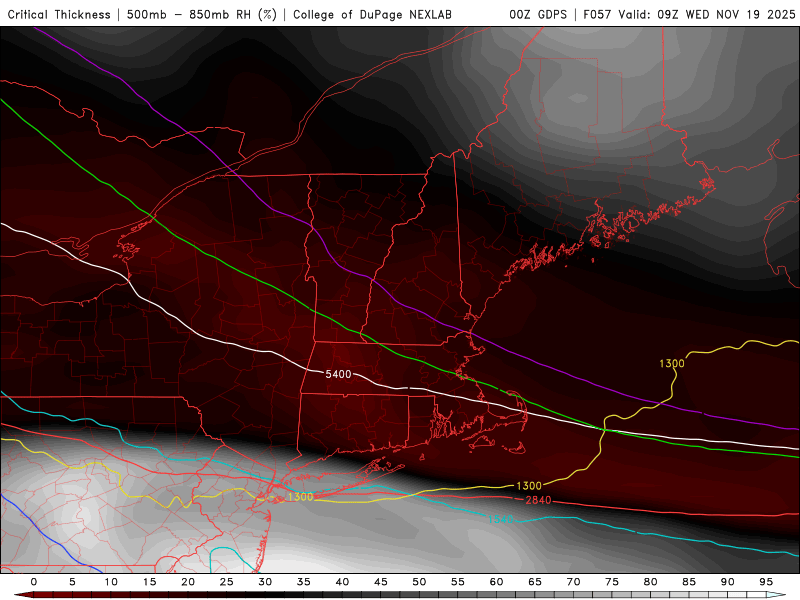Click the '70' tick label on the color scale

(x=573, y=582)
